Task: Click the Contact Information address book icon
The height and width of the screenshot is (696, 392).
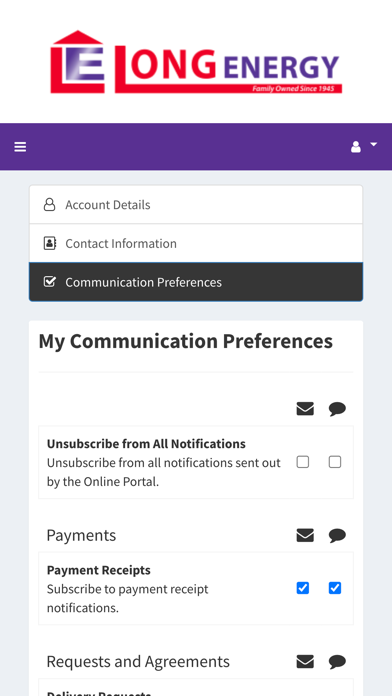Action: point(50,243)
